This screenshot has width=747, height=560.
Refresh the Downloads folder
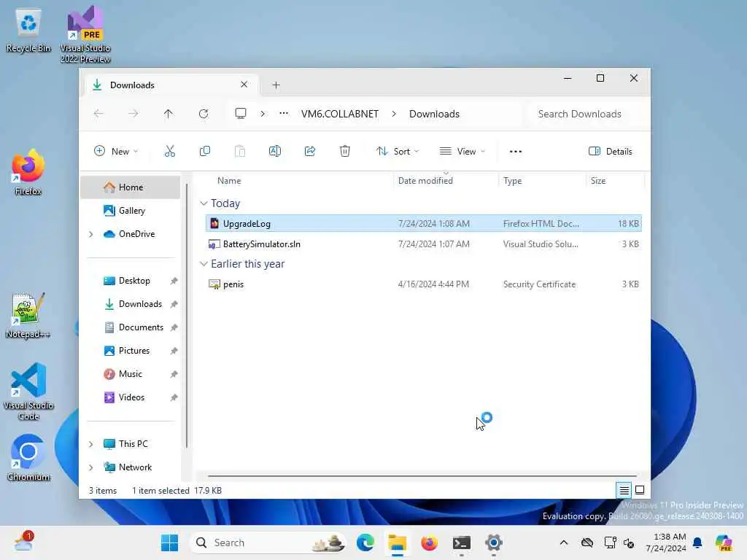[x=204, y=114]
